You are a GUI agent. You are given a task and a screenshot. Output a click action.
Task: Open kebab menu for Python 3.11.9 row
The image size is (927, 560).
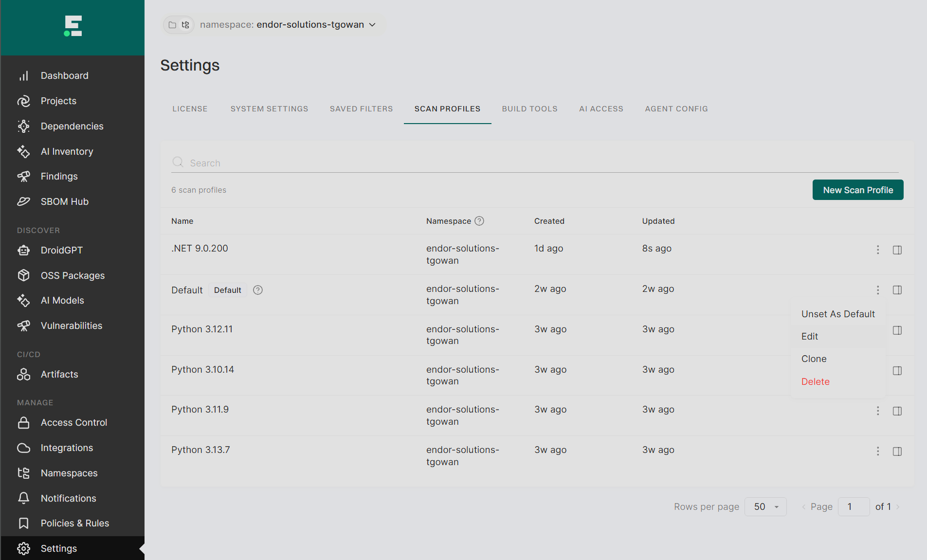click(x=878, y=411)
